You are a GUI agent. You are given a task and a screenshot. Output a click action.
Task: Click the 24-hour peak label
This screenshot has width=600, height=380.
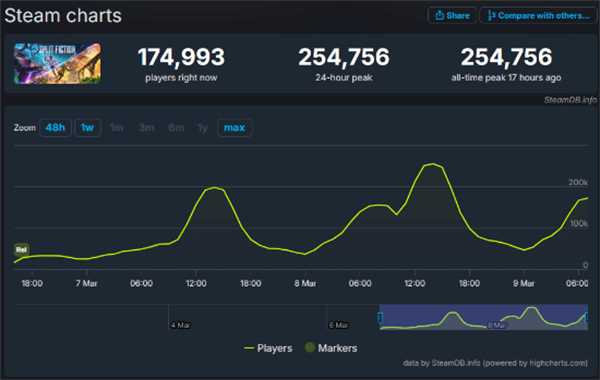point(344,78)
